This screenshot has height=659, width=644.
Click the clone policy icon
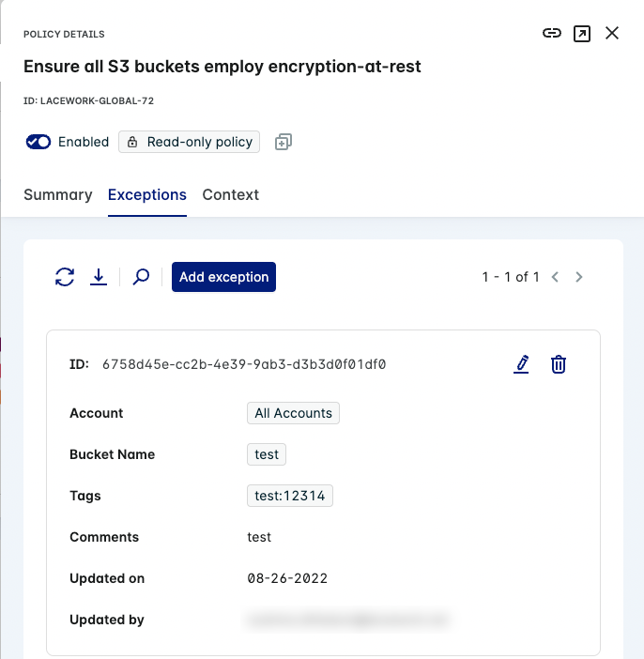click(x=284, y=142)
